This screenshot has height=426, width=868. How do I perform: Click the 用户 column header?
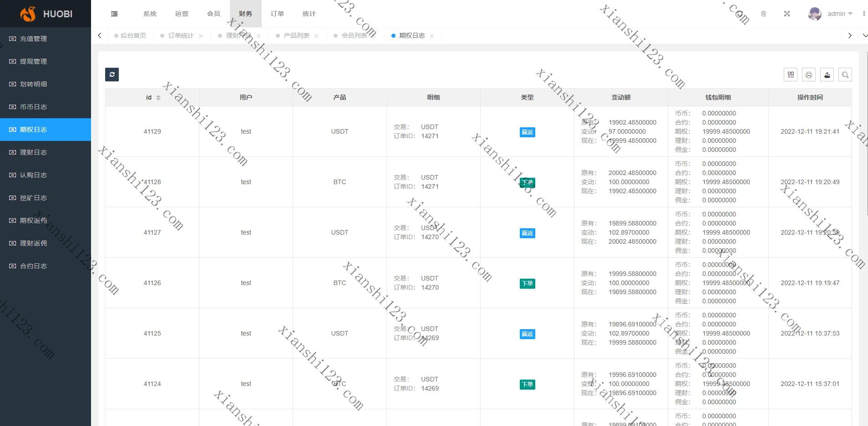pos(246,97)
